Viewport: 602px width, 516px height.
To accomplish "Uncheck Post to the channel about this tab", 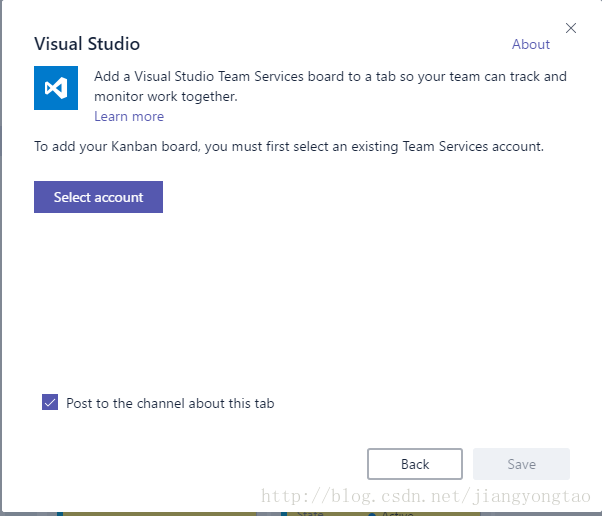I will (50, 402).
